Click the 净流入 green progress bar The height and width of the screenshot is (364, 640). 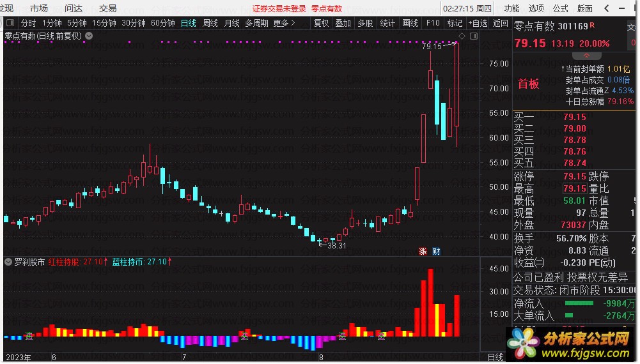(x=579, y=303)
